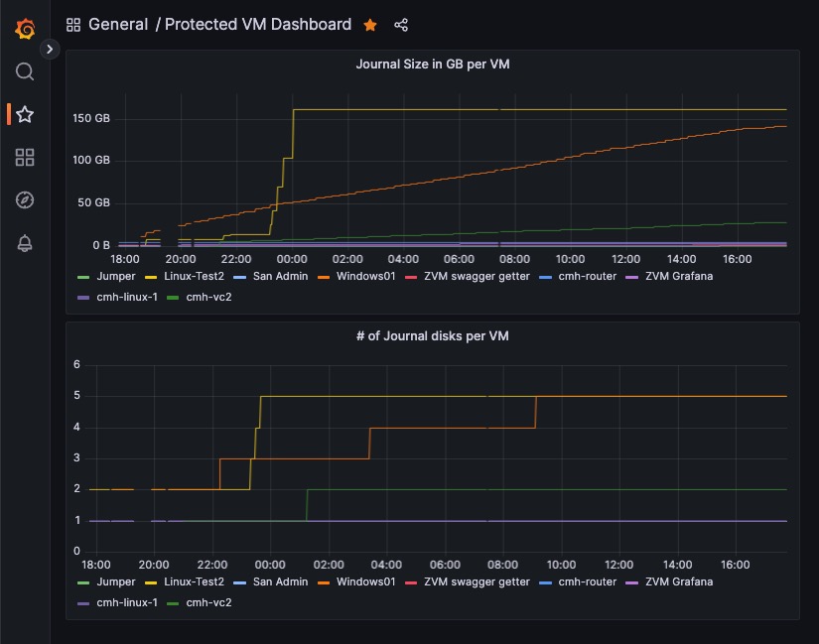This screenshot has width=819, height=644.
Task: Click the dashboards grid icon beside General
Action: pos(73,25)
